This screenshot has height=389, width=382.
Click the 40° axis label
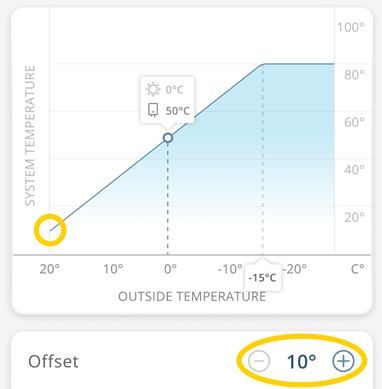(354, 170)
